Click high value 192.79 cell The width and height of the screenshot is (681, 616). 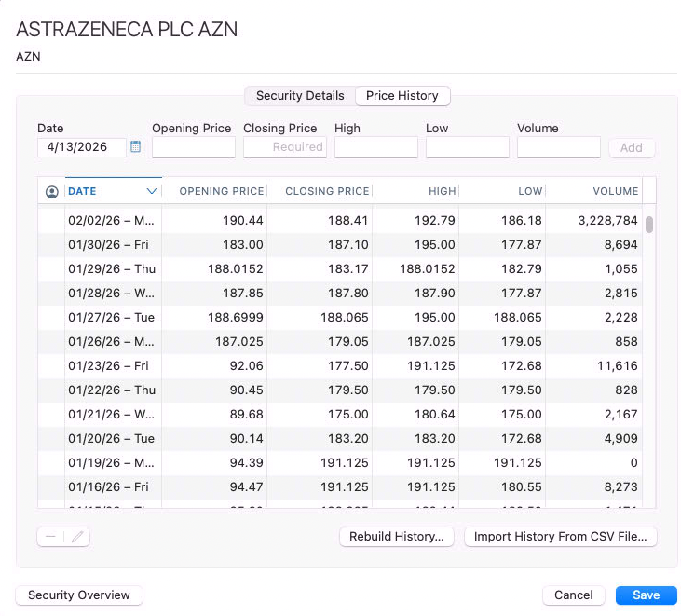tap(435, 221)
